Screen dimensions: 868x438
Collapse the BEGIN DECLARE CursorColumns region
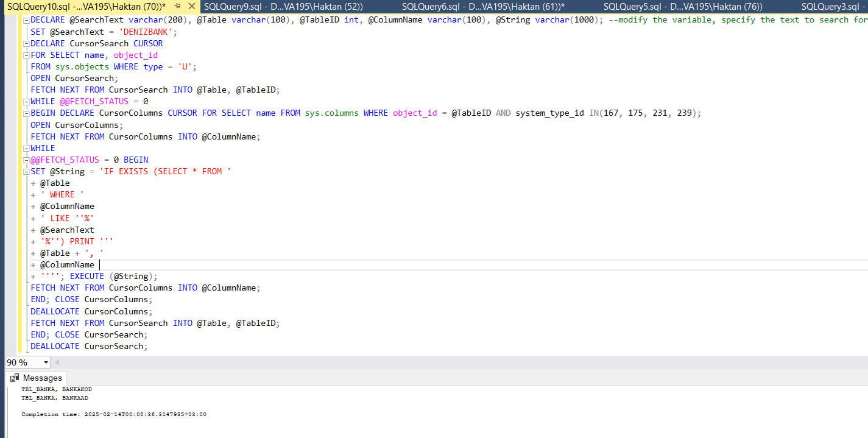pyautogui.click(x=26, y=113)
